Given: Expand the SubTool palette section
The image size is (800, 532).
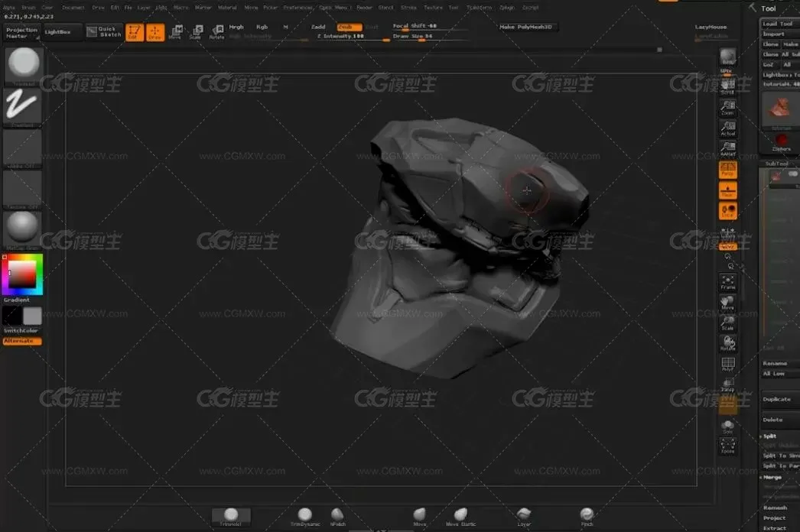Looking at the screenshot, I should pyautogui.click(x=776, y=164).
